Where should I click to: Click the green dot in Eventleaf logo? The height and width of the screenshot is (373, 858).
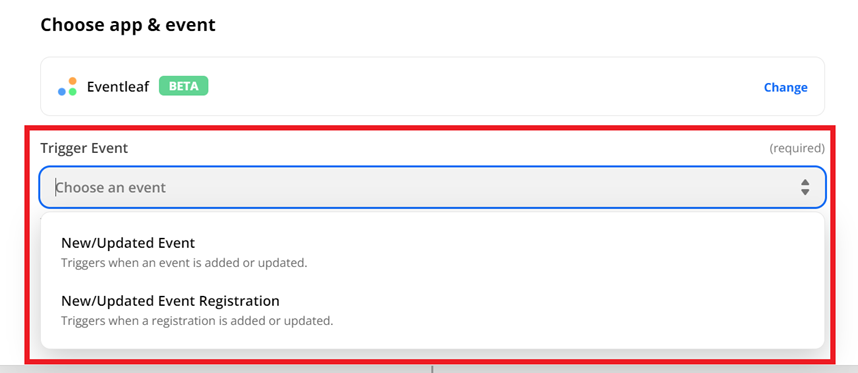[73, 91]
